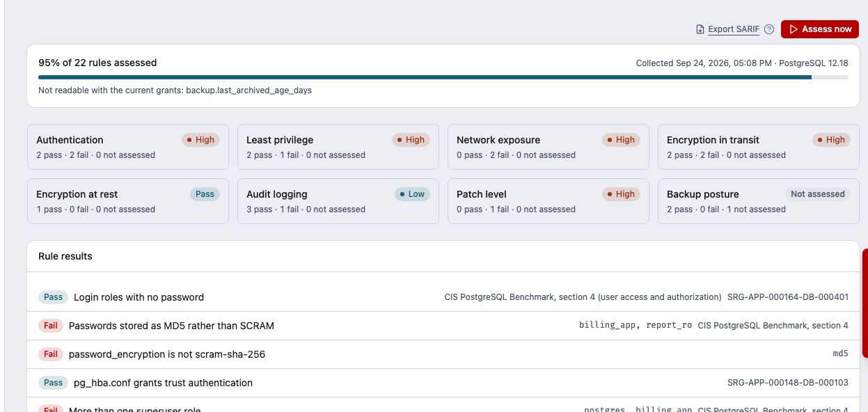Open the Audit logging category card
The width and height of the screenshot is (868, 412).
pos(338,201)
